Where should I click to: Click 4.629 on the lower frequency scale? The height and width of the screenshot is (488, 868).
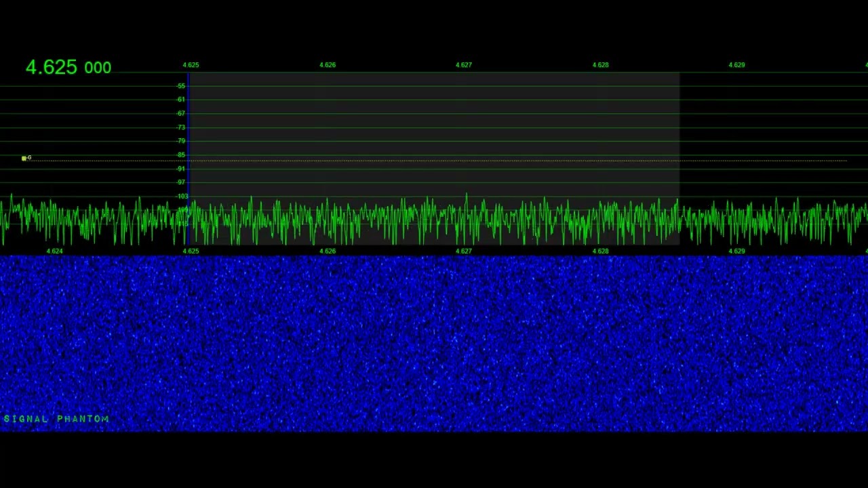737,251
